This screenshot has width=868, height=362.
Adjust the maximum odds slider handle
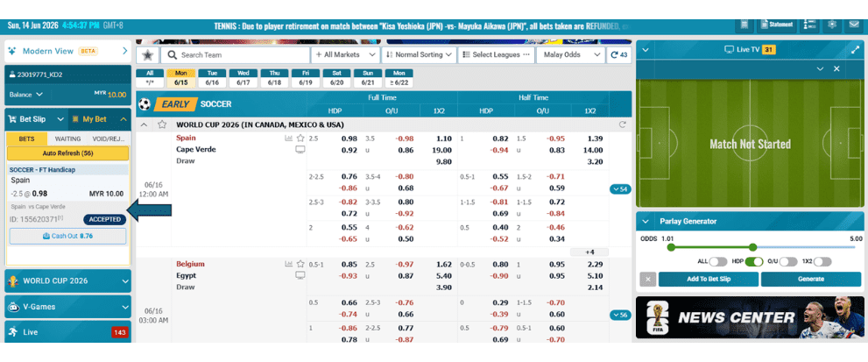click(753, 247)
